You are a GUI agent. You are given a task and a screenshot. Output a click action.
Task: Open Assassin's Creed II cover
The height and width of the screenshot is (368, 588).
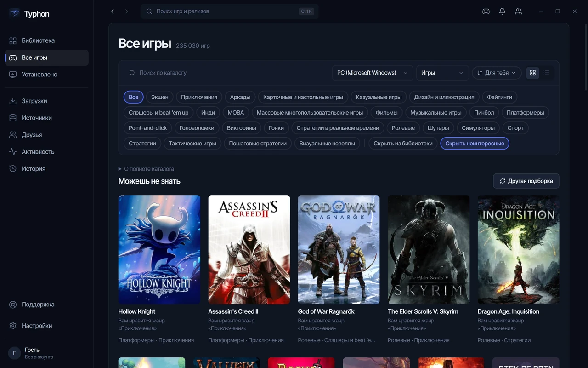(249, 249)
